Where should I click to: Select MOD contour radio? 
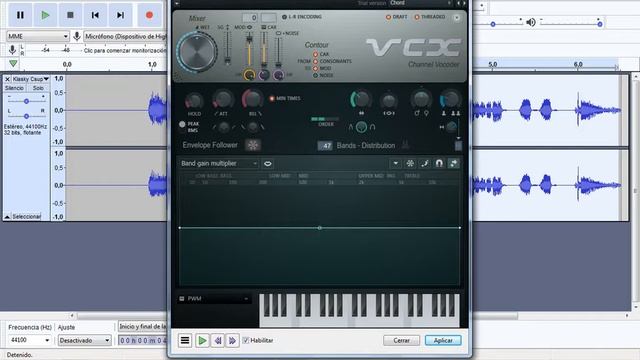tap(316, 68)
